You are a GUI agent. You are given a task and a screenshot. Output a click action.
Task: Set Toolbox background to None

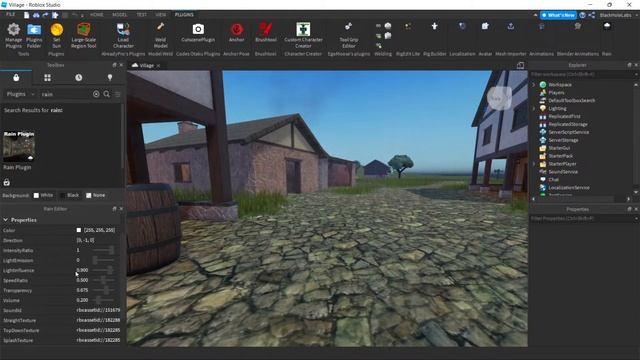(96, 196)
